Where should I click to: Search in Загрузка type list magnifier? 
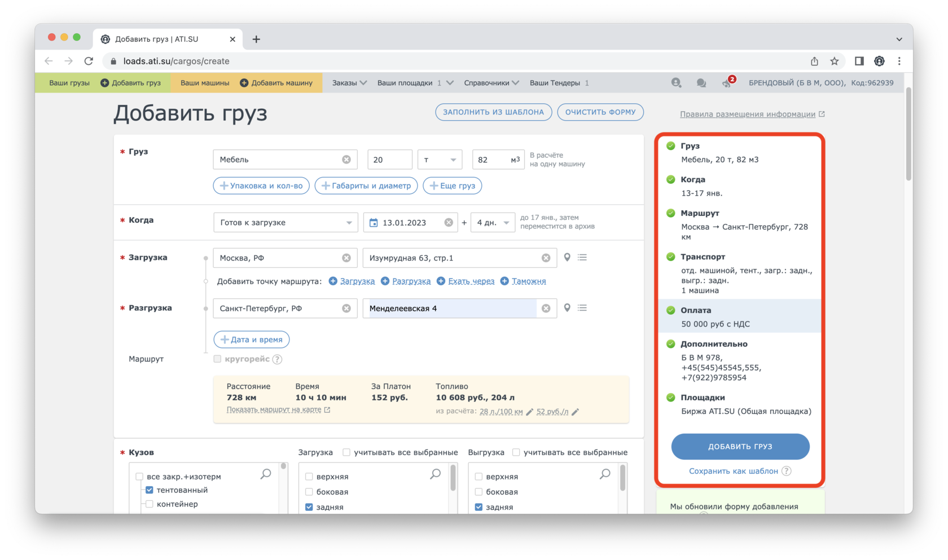(x=436, y=474)
